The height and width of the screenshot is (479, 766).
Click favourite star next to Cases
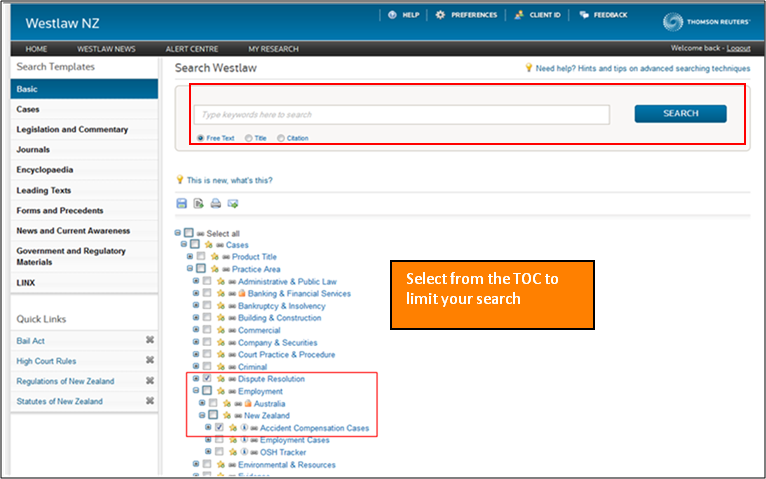(x=209, y=245)
